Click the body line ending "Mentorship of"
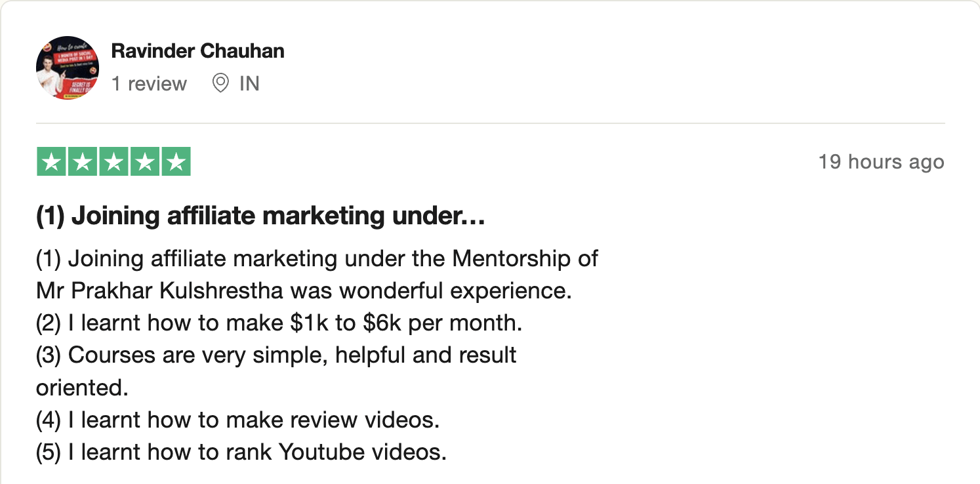The width and height of the screenshot is (980, 484). pos(316,258)
